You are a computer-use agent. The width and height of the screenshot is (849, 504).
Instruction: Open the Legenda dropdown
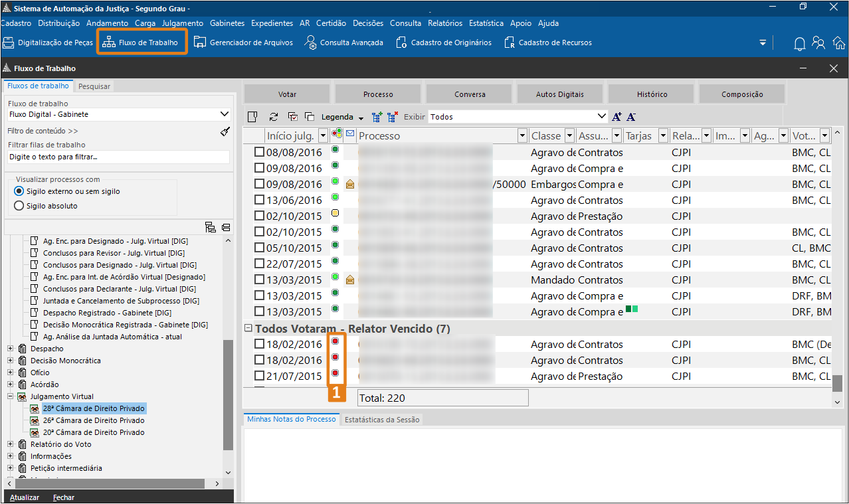(343, 117)
